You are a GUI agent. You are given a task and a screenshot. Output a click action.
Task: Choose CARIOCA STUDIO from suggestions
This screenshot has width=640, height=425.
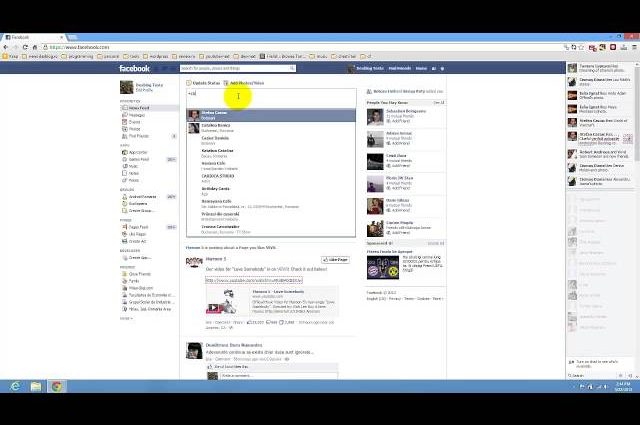tap(271, 178)
